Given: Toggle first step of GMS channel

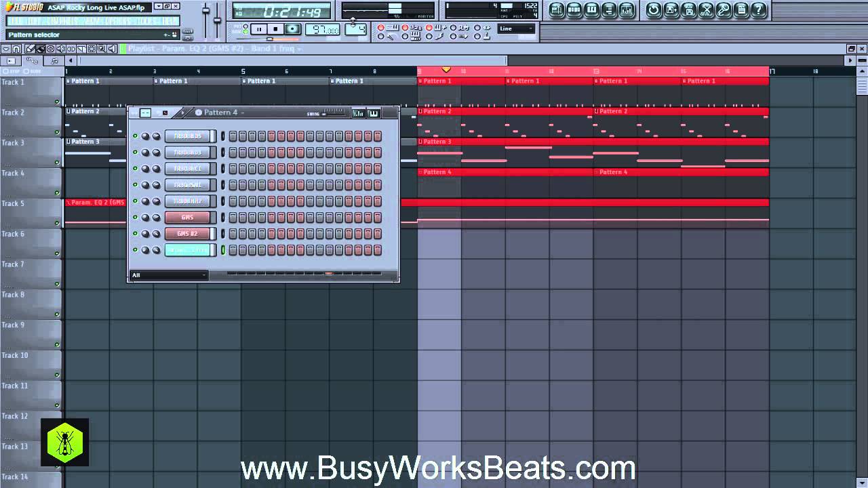Looking at the screenshot, I should coord(233,218).
